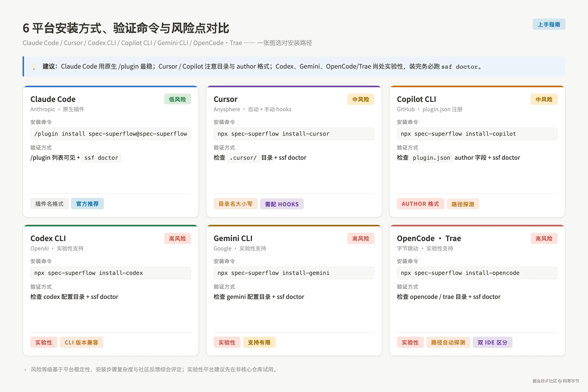This screenshot has width=588, height=392.
Task: Click the "Codex CLI" card heading
Action: [x=48, y=238]
